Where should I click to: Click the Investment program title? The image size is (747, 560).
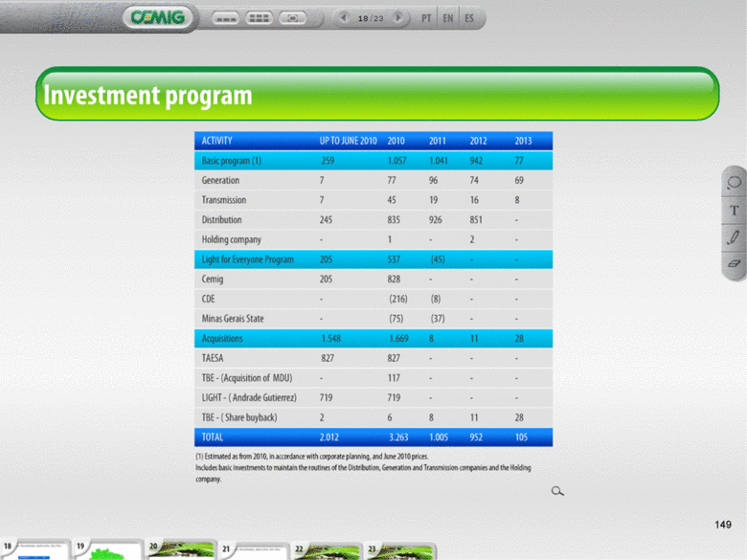[x=147, y=95]
